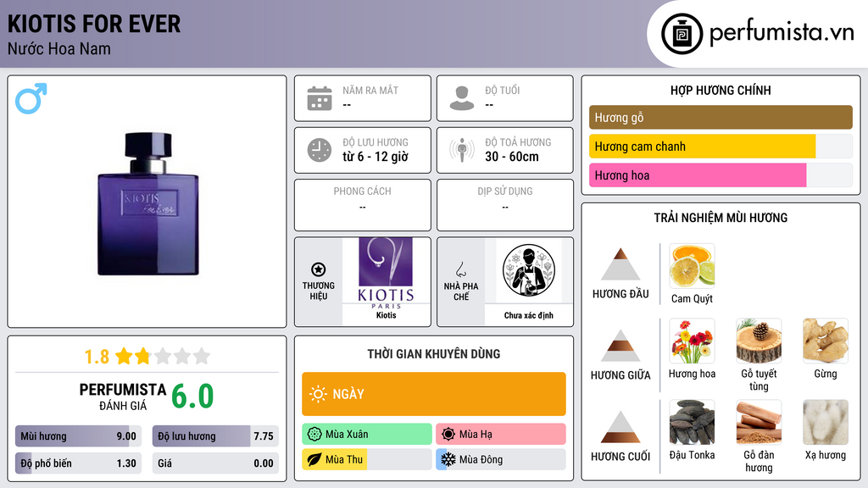868x488 pixels.
Task: Open the perfumista.vn site name link
Action: [x=782, y=32]
